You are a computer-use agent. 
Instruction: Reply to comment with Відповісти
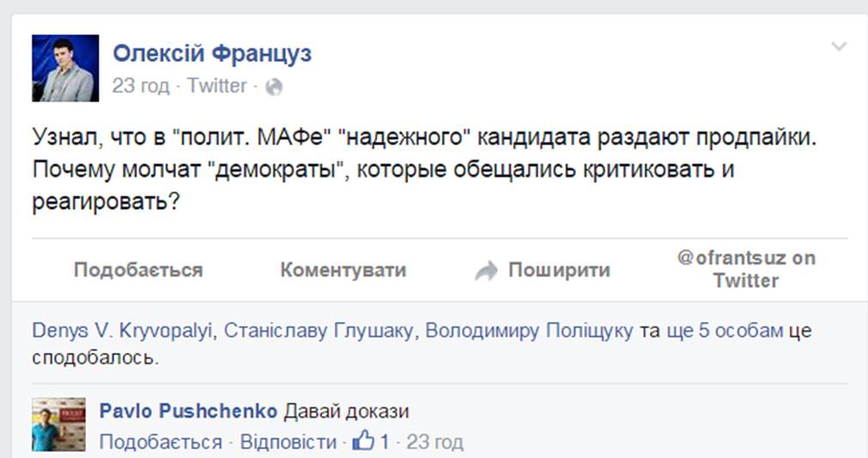click(x=288, y=442)
